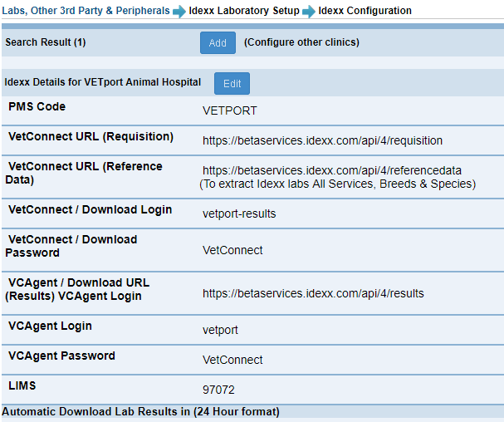Click the note about extracting Idexx labs services
The width and height of the screenshot is (504, 422).
pyautogui.click(x=337, y=184)
